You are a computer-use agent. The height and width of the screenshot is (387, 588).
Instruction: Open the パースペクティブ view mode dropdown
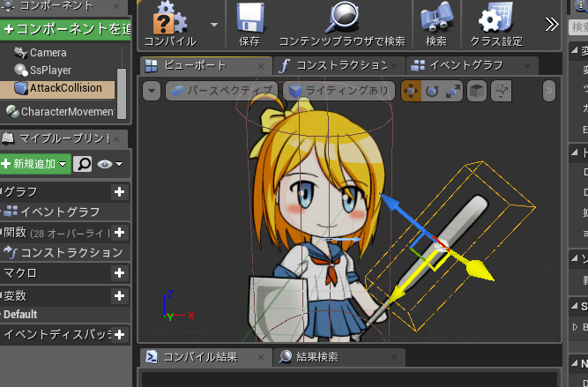(x=221, y=91)
